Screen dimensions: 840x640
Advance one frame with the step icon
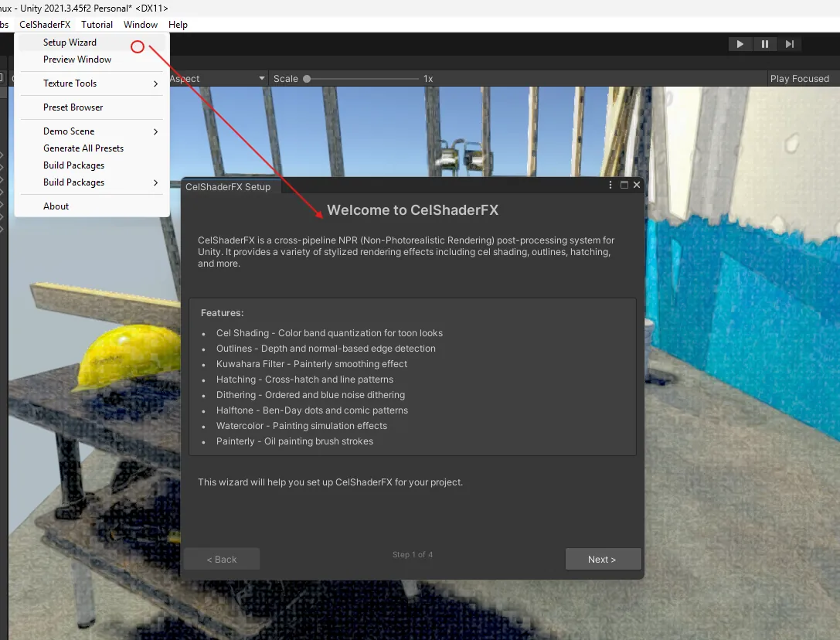(789, 44)
